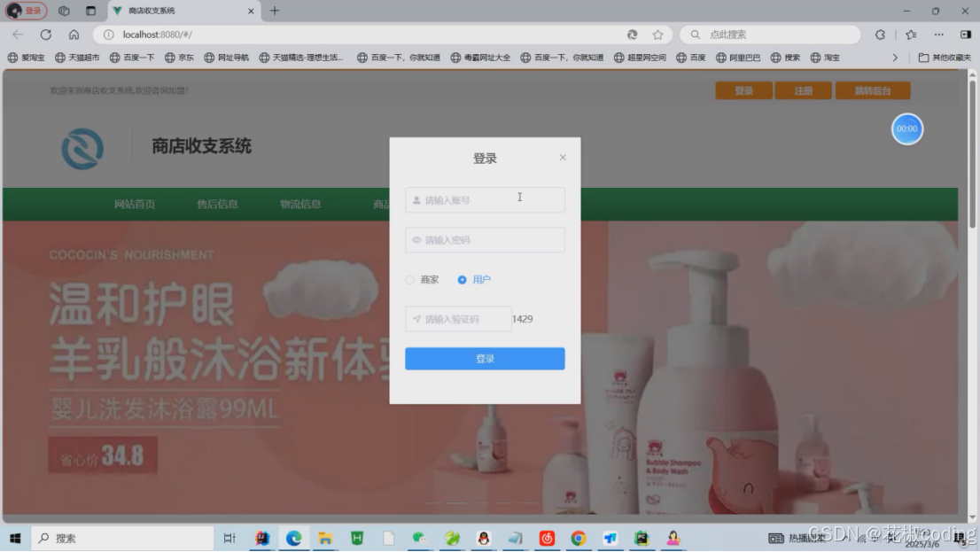This screenshot has width=980, height=552.
Task: Click the 点此搜索 search box
Action: point(770,35)
